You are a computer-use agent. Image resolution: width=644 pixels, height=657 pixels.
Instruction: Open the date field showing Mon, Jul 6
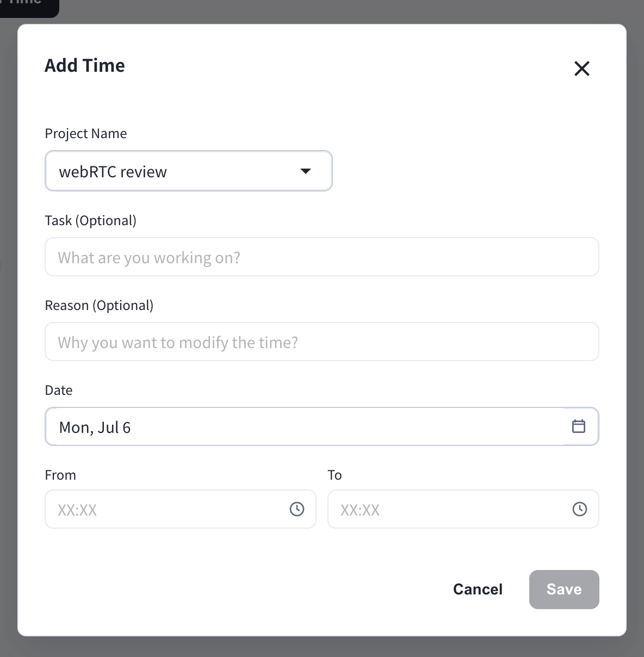[x=322, y=426]
